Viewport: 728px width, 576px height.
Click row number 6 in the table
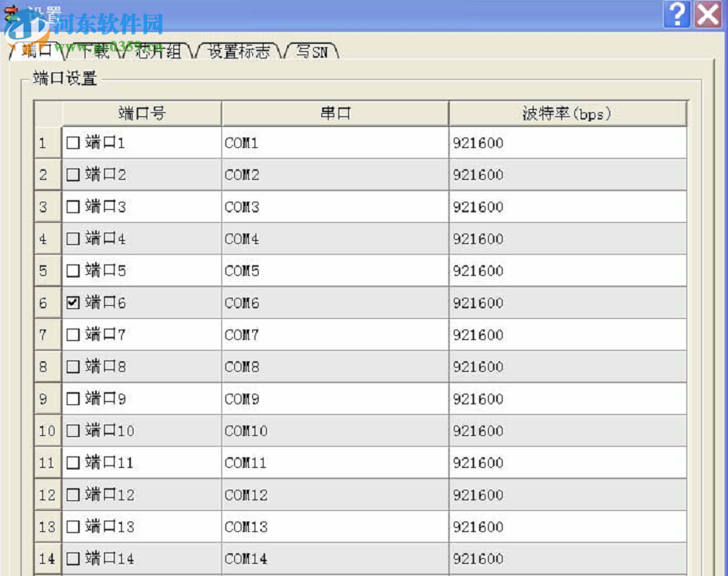45,303
